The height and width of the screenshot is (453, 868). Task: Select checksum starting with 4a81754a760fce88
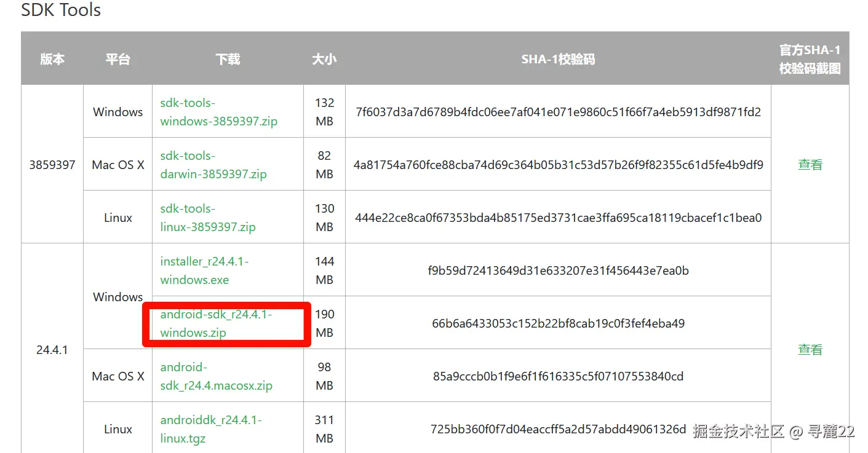(558, 165)
